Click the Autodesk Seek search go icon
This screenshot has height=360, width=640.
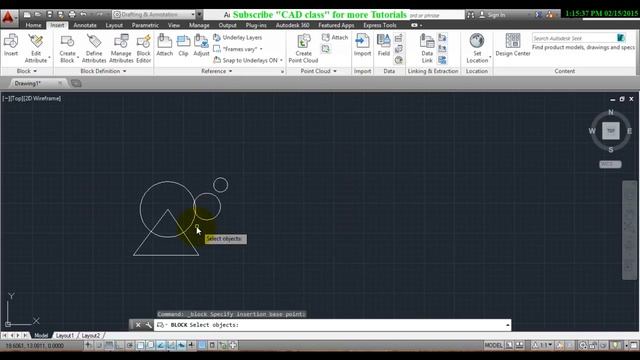(x=620, y=38)
